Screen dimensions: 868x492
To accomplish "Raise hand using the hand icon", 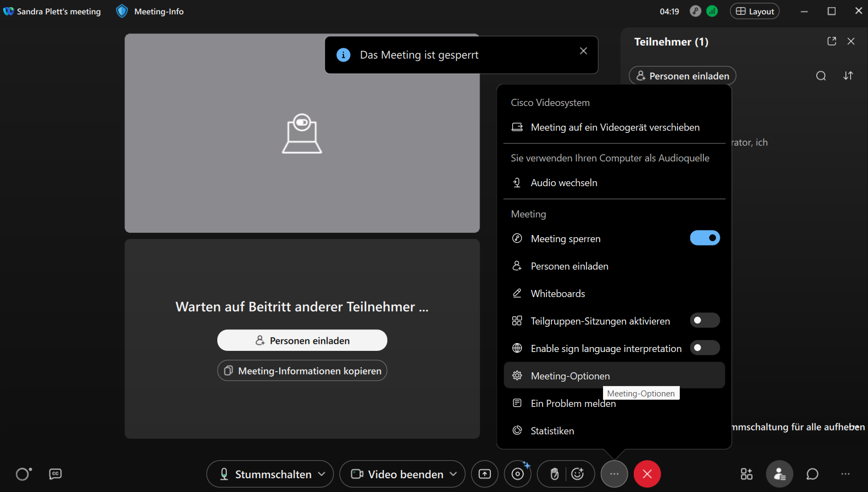I will pos(554,474).
